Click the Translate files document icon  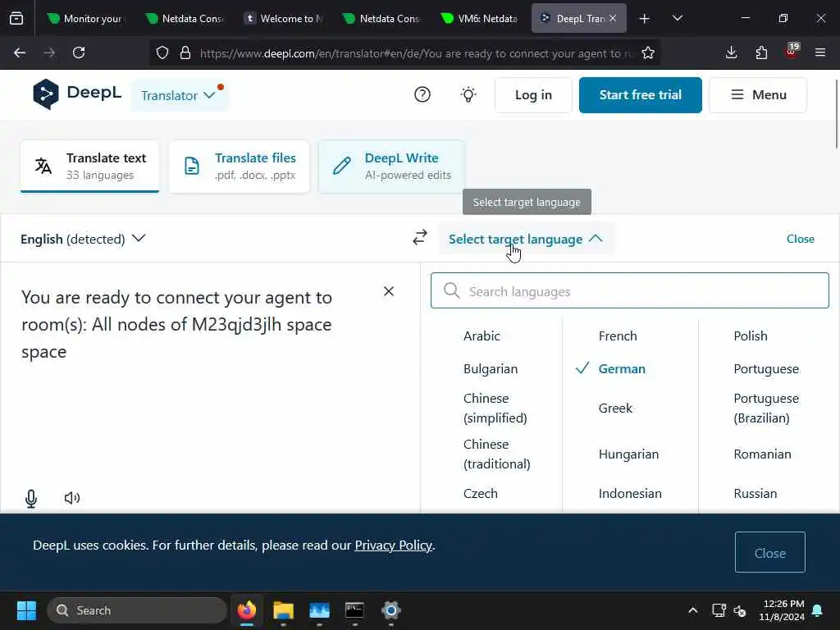click(192, 166)
